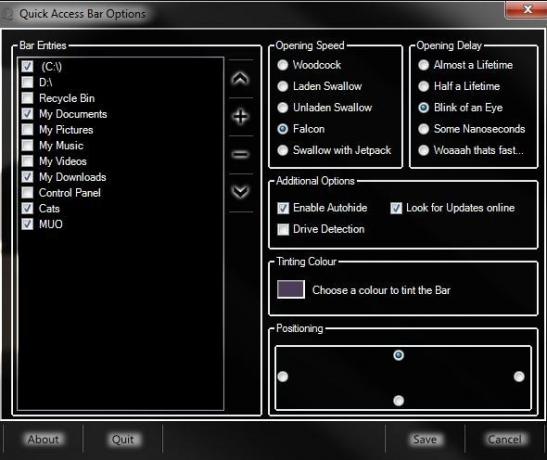This screenshot has height=460, width=547.
Task: Select right side bar position
Action: tap(519, 377)
